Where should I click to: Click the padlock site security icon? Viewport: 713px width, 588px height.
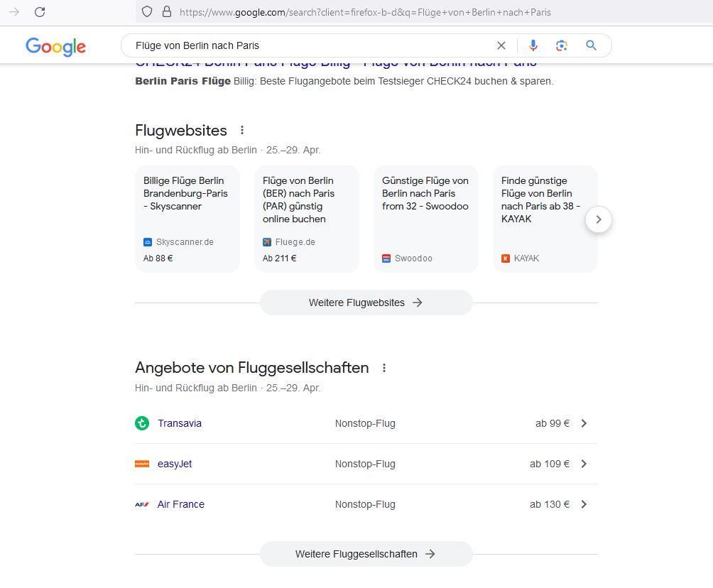coord(167,11)
